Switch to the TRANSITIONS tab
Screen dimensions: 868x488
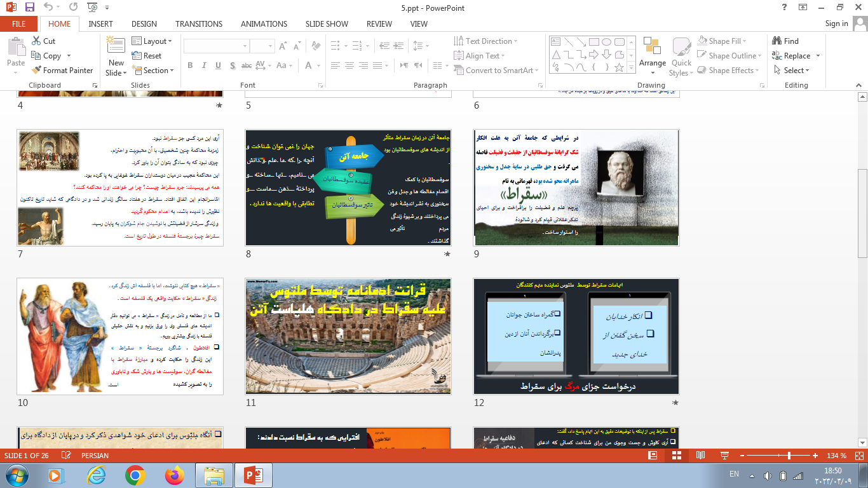[x=199, y=24]
